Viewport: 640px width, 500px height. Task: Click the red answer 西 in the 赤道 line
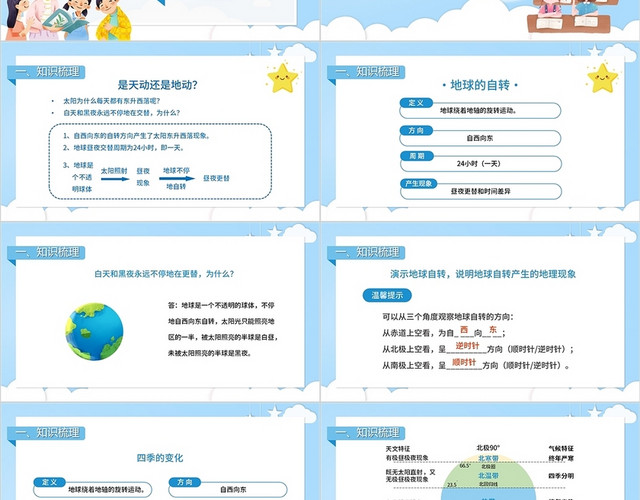[x=464, y=329]
